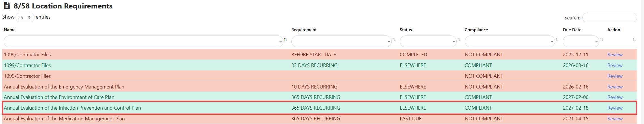Image resolution: width=644 pixels, height=124 pixels.
Task: Open the Name filter dropdown
Action: pyautogui.click(x=143, y=41)
